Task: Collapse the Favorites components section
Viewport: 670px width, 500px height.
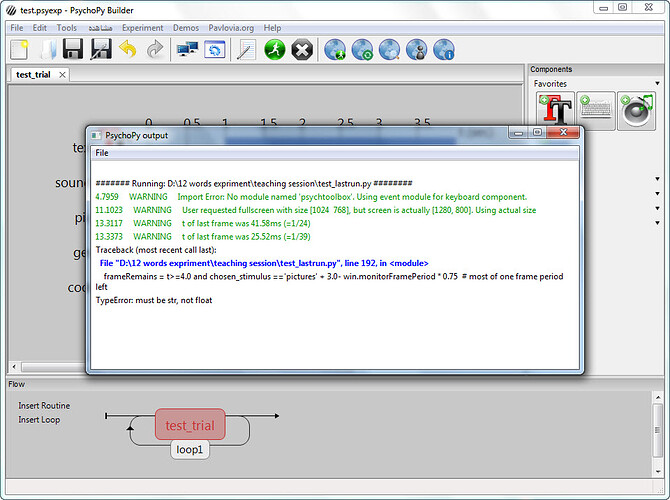Action: click(x=657, y=83)
